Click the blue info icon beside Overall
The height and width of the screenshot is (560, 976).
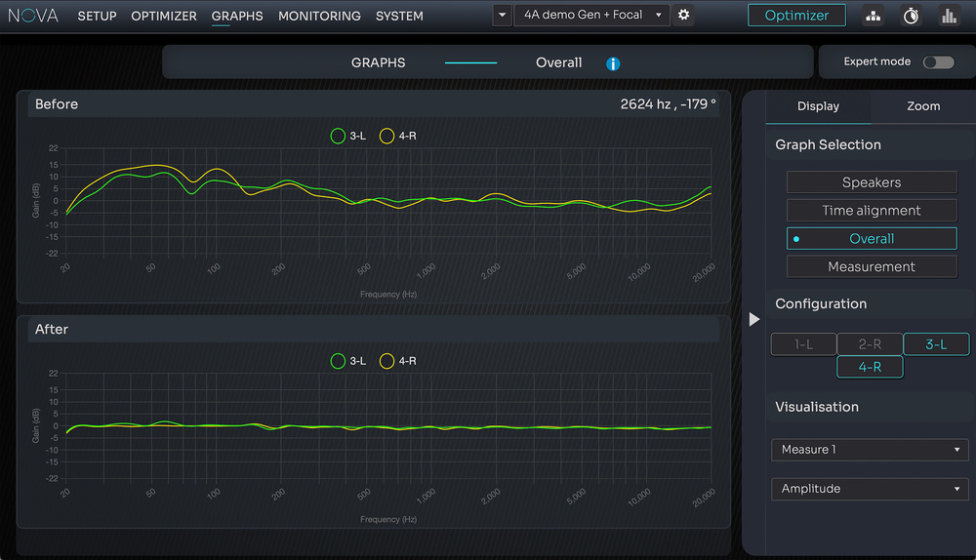click(613, 63)
